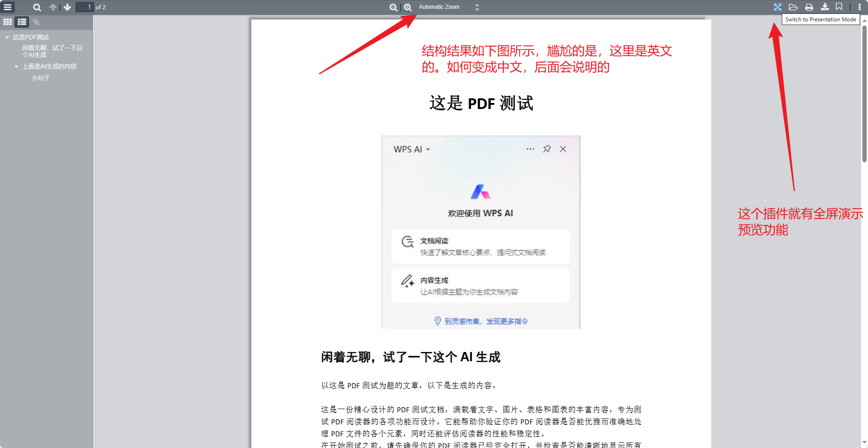This screenshot has height=448, width=868.
Task: Zoom out with the minus magnifier
Action: tap(393, 7)
